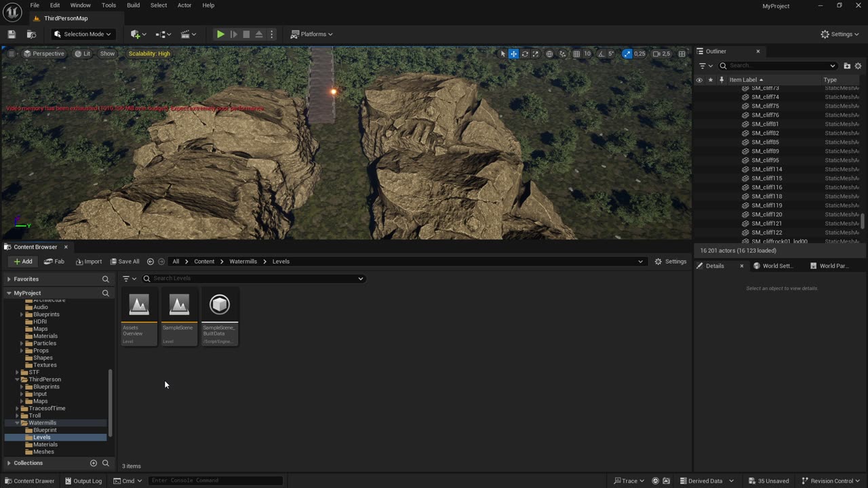Click the Eject from player icon
Viewport: 868px width, 488px height.
pyautogui.click(x=259, y=34)
